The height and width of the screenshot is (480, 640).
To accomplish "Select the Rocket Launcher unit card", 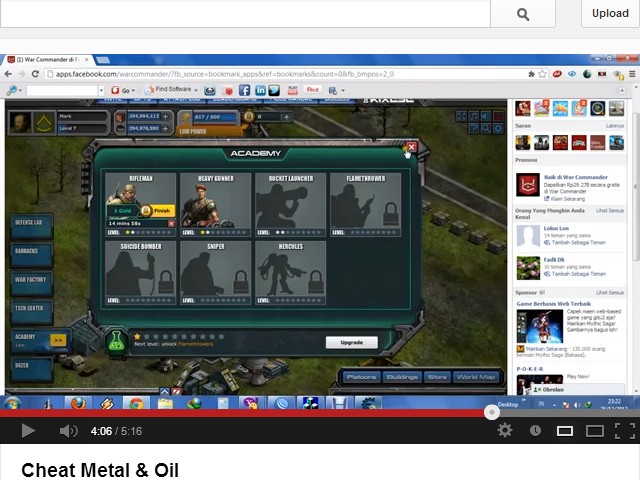I will coord(291,204).
